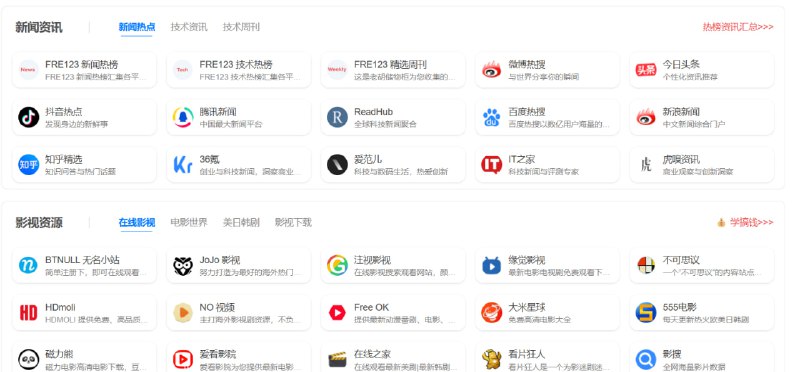This screenshot has width=800, height=372.
Task: Click the text 全球科技新闻聚合
Action: point(385,124)
